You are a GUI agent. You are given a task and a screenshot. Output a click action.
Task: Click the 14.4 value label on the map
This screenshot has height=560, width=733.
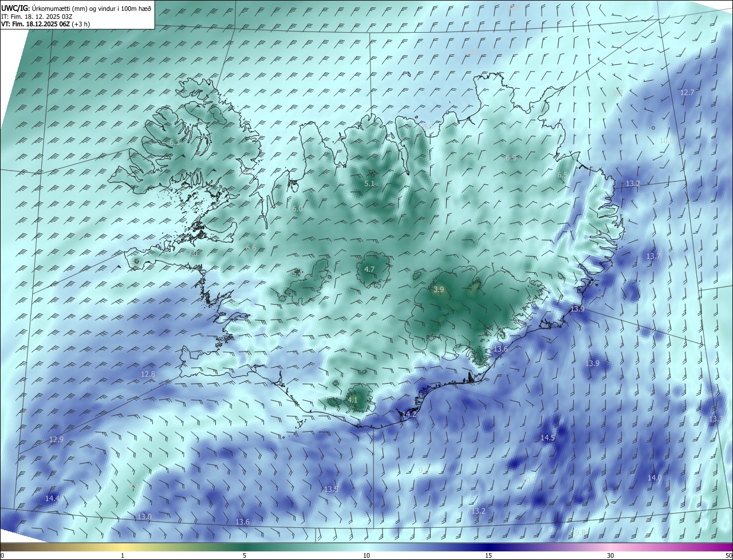(52, 499)
